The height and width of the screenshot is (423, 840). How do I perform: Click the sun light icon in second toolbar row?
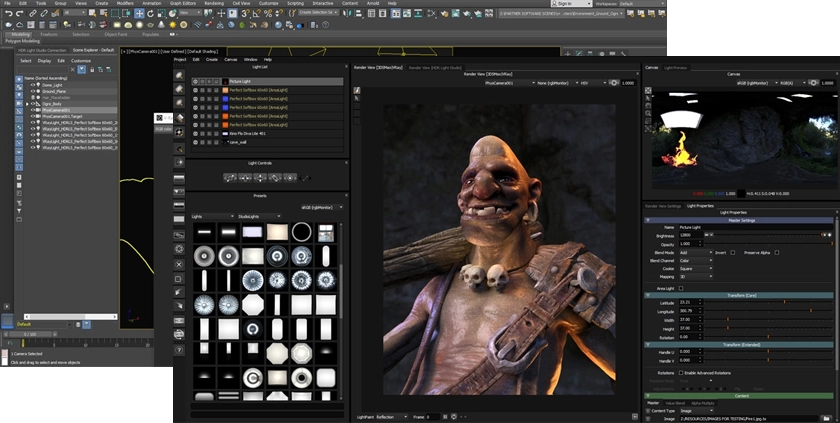coord(172,25)
